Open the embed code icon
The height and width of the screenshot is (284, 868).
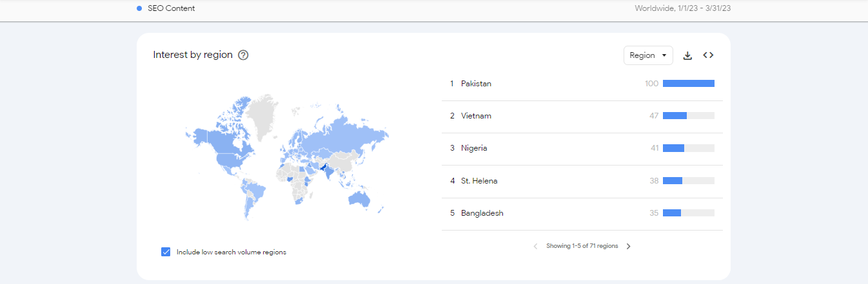(708, 55)
